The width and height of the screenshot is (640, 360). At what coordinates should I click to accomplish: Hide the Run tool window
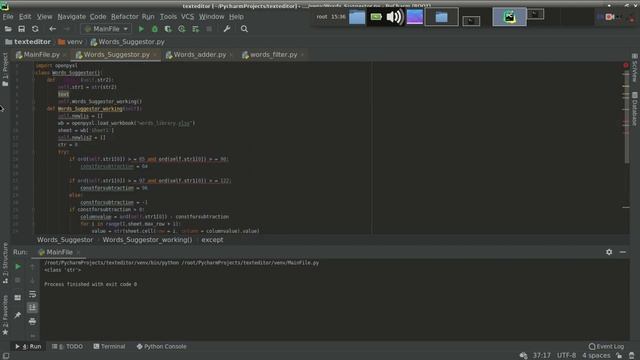[623, 252]
